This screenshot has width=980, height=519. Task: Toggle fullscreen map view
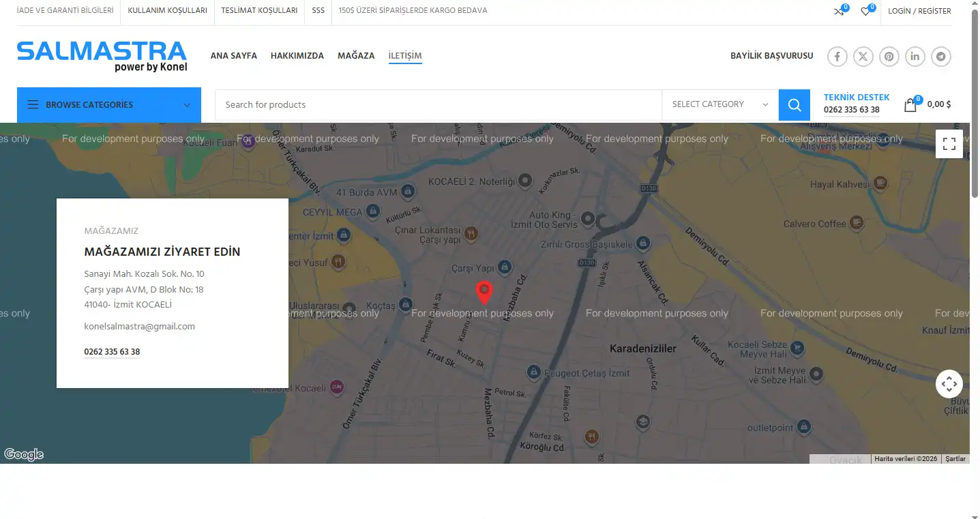pos(949,144)
